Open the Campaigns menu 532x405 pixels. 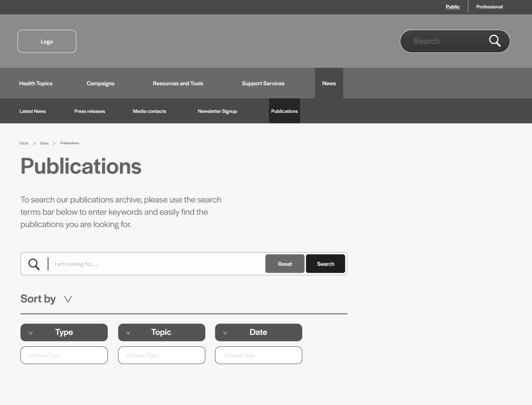point(100,83)
